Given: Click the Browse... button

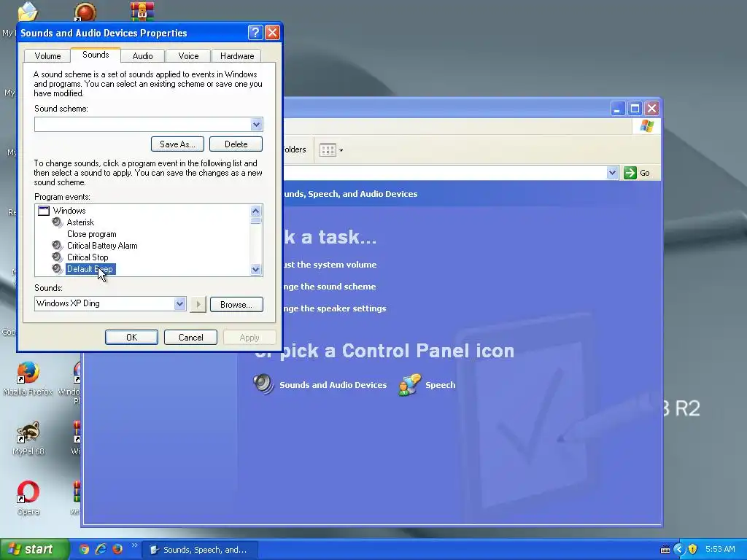Looking at the screenshot, I should tap(236, 304).
